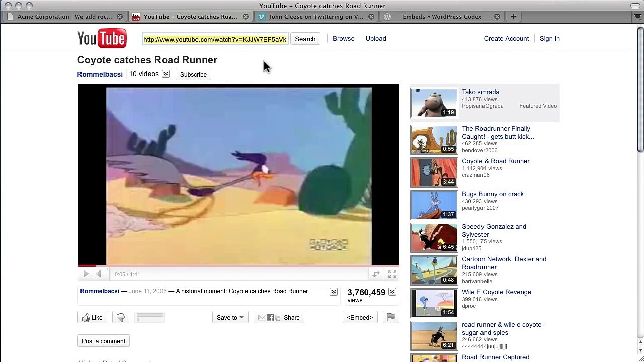Click the Share button with email icon
644x362 pixels.
[279, 318]
